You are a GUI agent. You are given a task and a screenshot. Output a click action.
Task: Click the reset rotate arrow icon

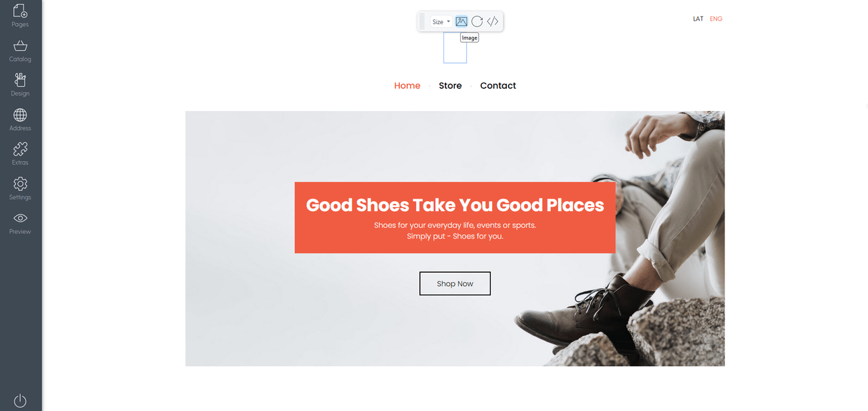click(477, 21)
